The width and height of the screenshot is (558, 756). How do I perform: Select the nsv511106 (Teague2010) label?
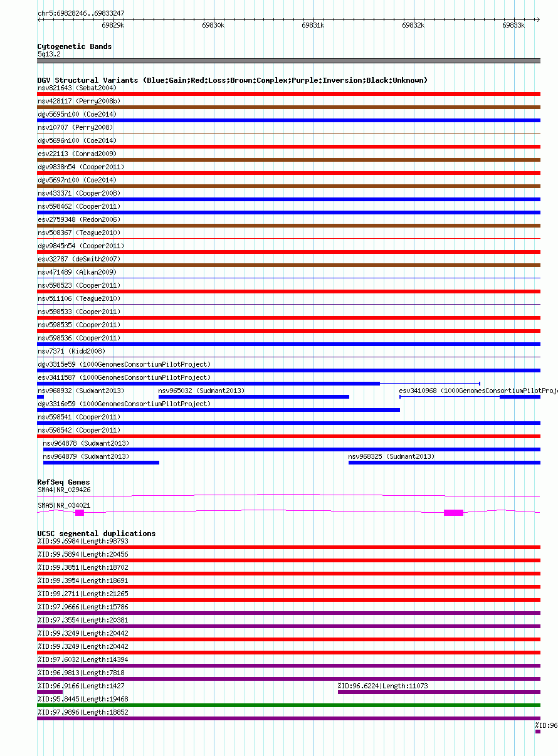[x=79, y=298]
